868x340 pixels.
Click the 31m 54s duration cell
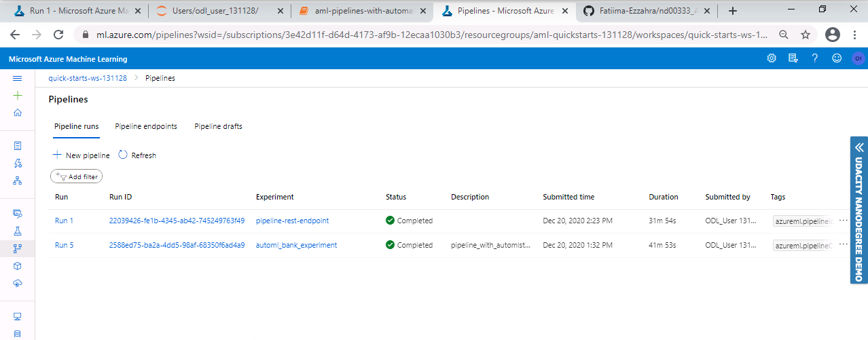pyautogui.click(x=662, y=221)
